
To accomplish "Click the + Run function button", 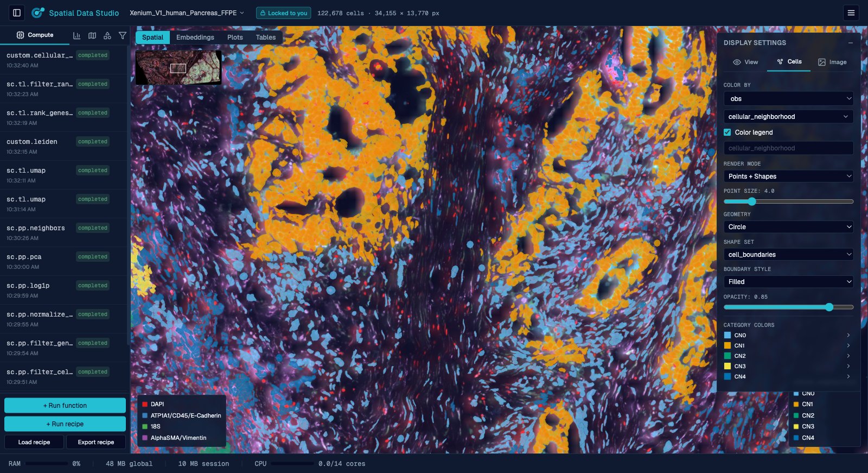I will click(x=65, y=405).
